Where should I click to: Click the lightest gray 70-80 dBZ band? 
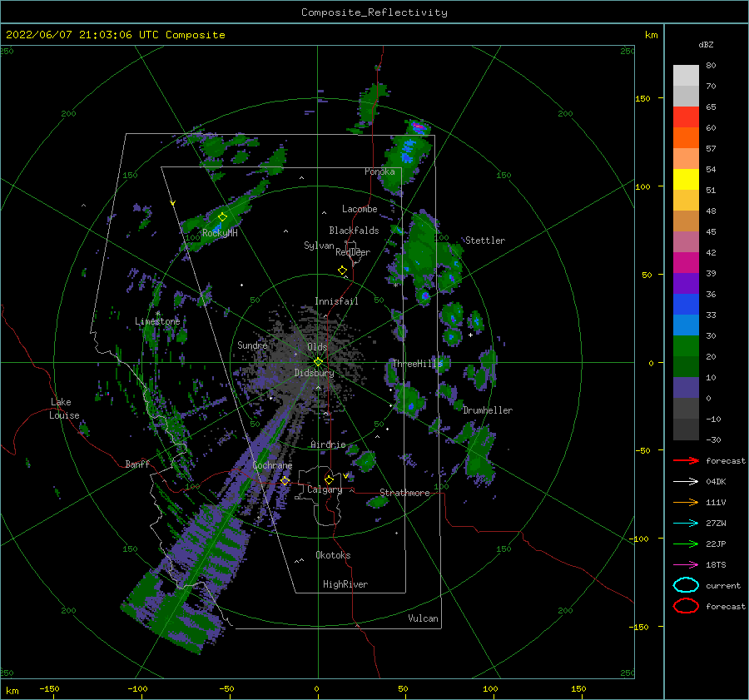click(686, 76)
